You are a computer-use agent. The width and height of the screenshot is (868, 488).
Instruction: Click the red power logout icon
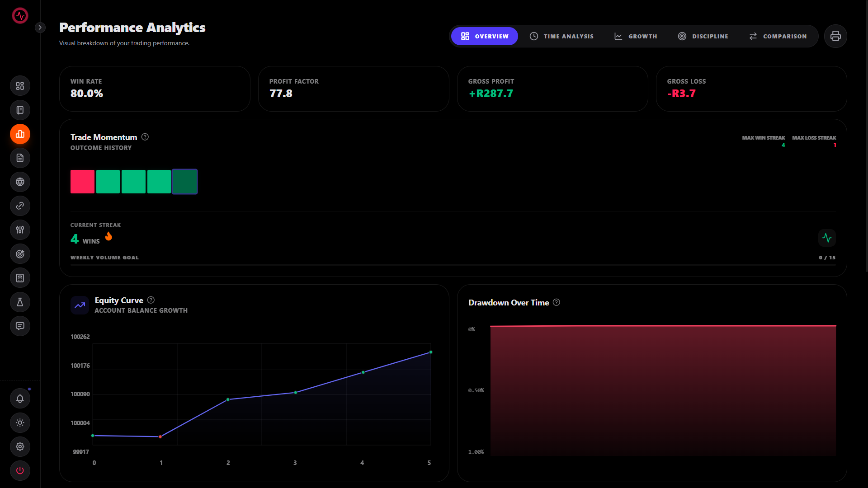point(20,470)
